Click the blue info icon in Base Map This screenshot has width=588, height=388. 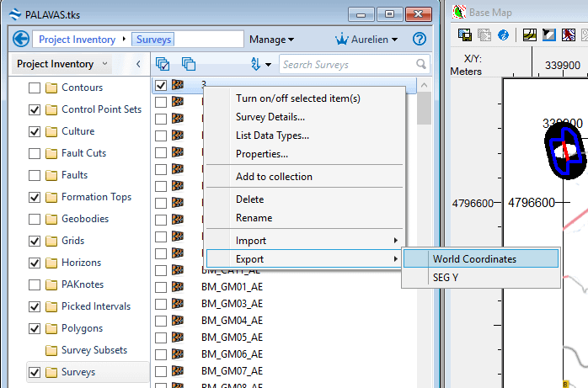(x=503, y=35)
